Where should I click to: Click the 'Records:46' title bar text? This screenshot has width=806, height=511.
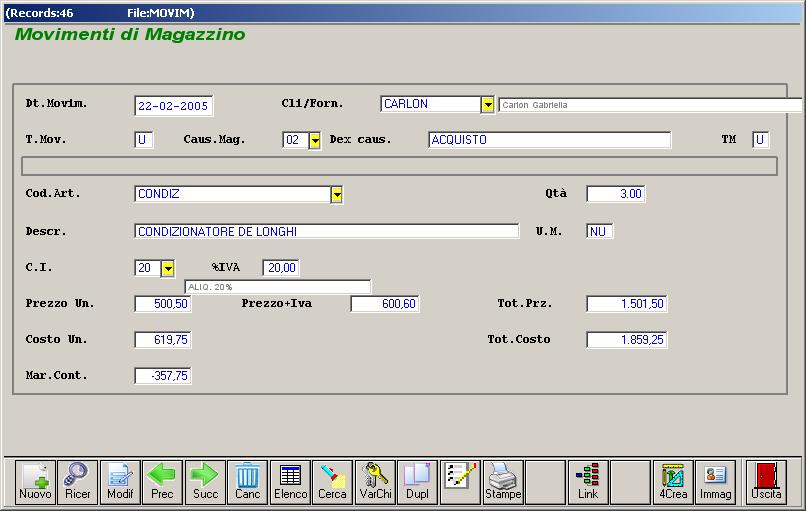[39, 13]
